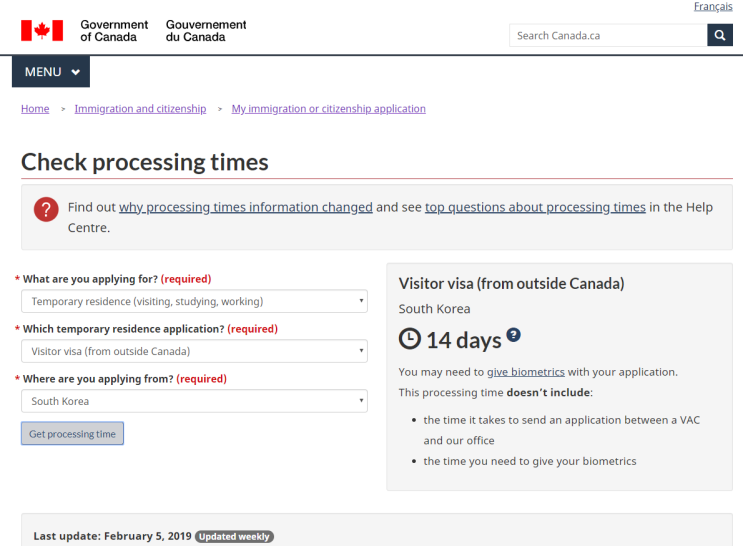The width and height of the screenshot is (743, 546).
Task: Open why processing times information changed link
Action: coord(245,207)
